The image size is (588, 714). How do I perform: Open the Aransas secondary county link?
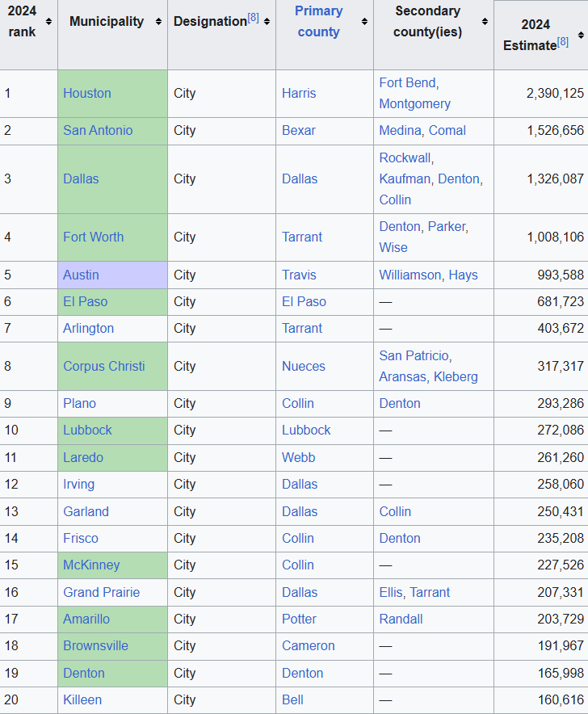click(x=402, y=376)
